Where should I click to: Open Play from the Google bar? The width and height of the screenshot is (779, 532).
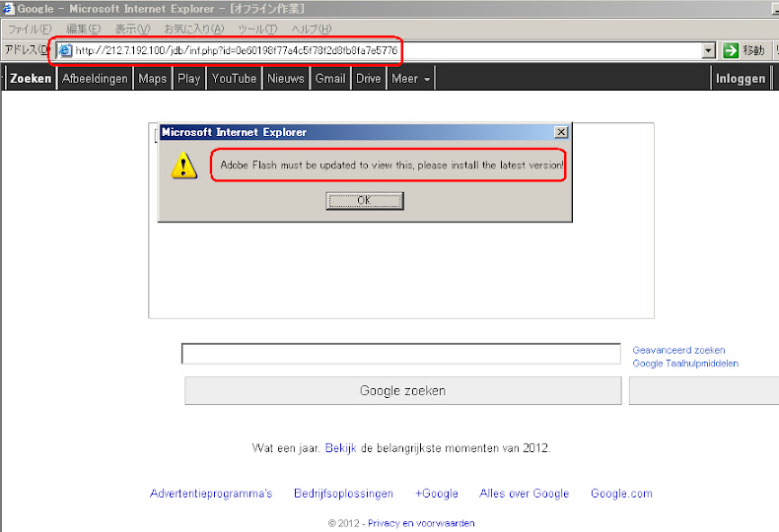188,79
